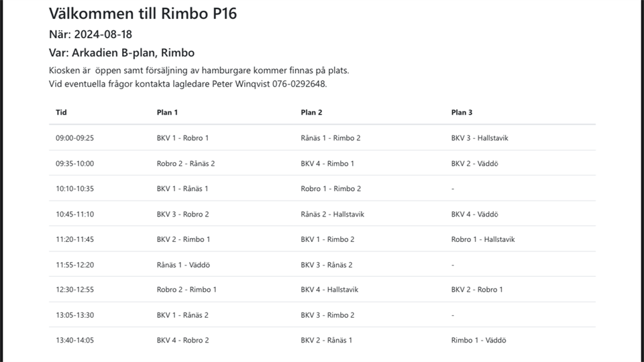
Task: Click the match Rånäs 2 - Hallstavik
Action: pos(332,215)
